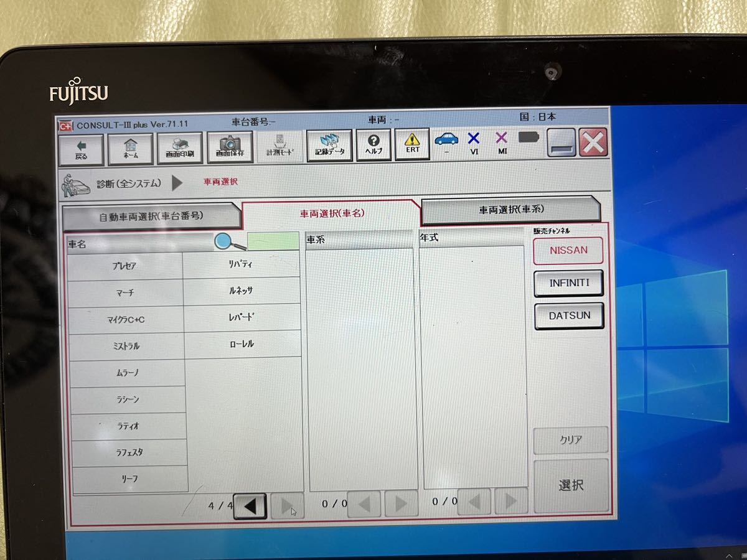The height and width of the screenshot is (560, 747).
Task: Click the CONSULT-III plus app logo icon
Action: (x=66, y=125)
